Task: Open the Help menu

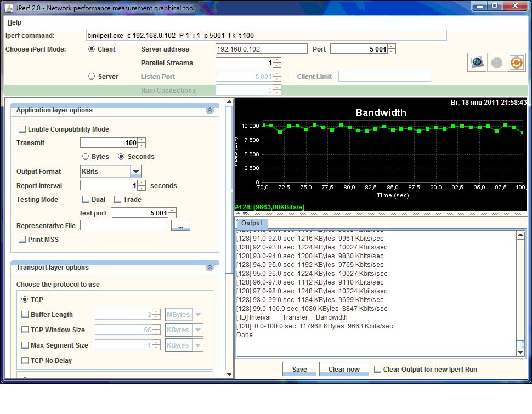Action: 14,22
